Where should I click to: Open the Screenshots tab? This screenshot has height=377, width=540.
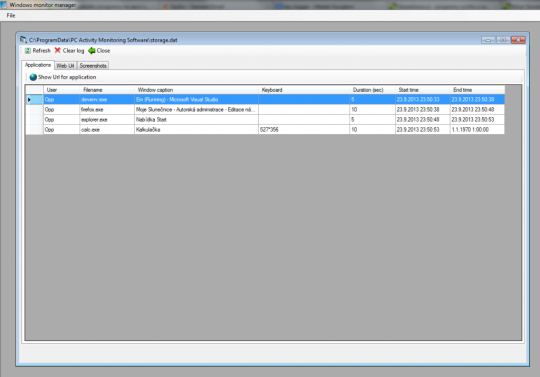coord(93,66)
